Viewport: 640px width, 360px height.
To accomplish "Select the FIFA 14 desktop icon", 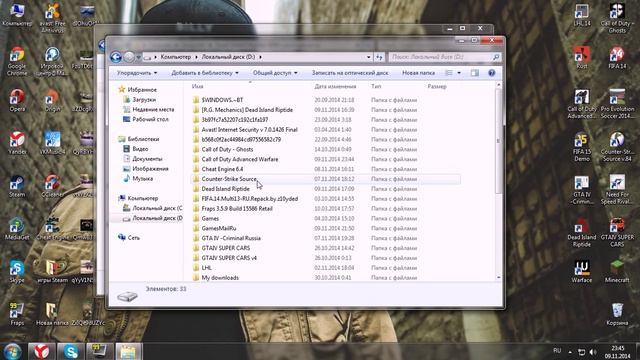I will click(617, 58).
